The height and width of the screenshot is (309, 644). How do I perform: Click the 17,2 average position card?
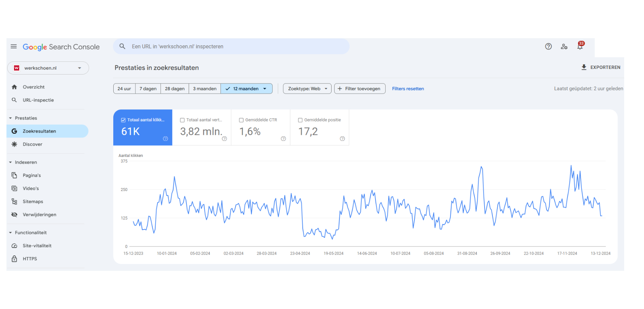(x=320, y=127)
